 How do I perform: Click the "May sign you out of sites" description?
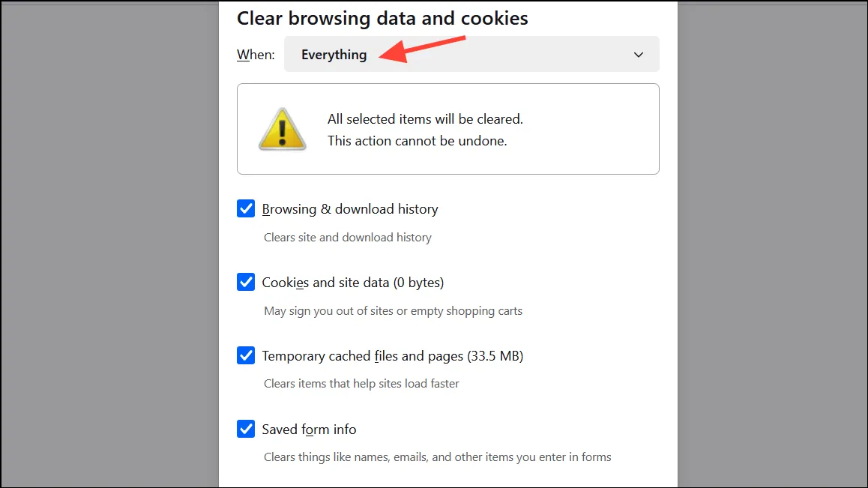[393, 311]
